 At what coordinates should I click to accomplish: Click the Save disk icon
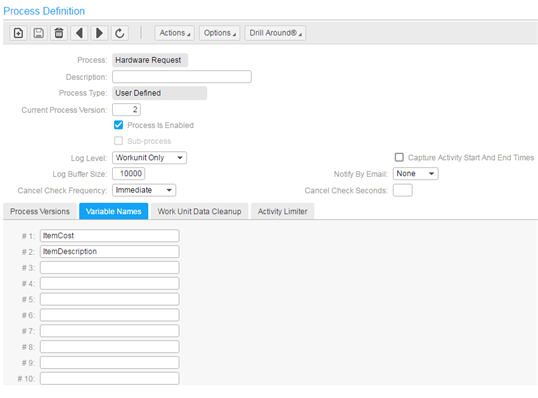(38, 33)
